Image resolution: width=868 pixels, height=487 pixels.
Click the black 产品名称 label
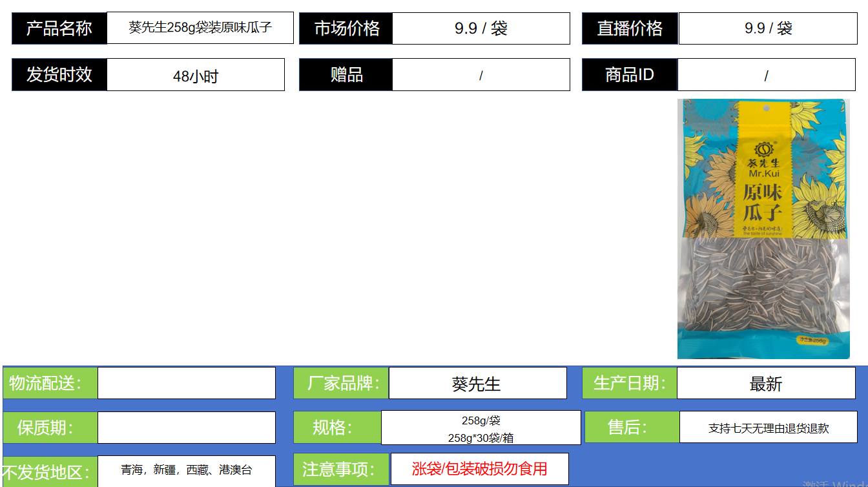(59, 28)
